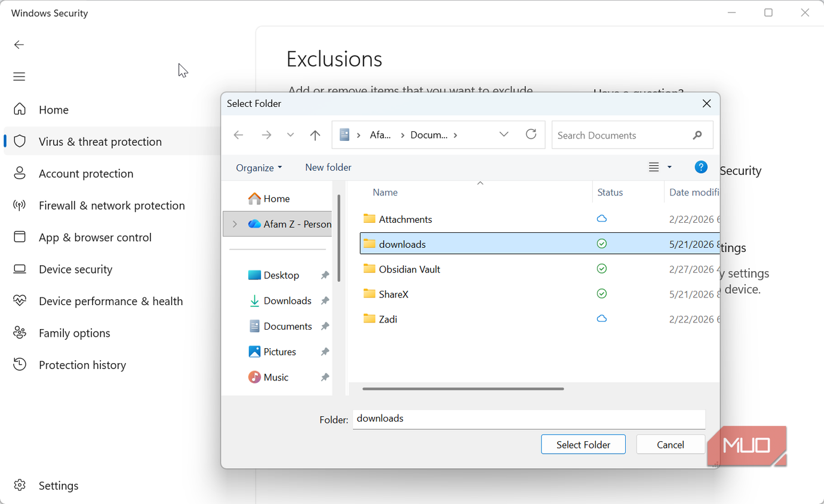This screenshot has height=504, width=824.
Task: Click the back arrow in Windows Security
Action: click(19, 45)
